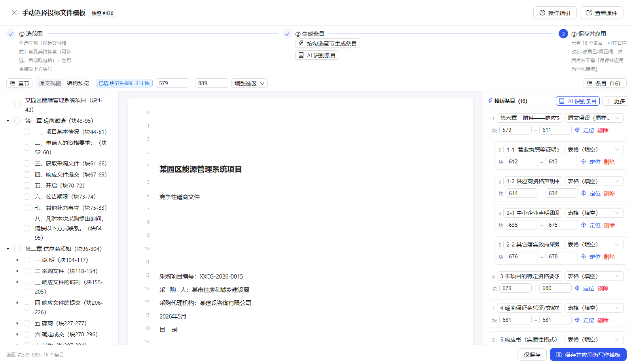
Task: Locate item 1 第六章 附件 with 定位 icon
Action: pos(584,130)
